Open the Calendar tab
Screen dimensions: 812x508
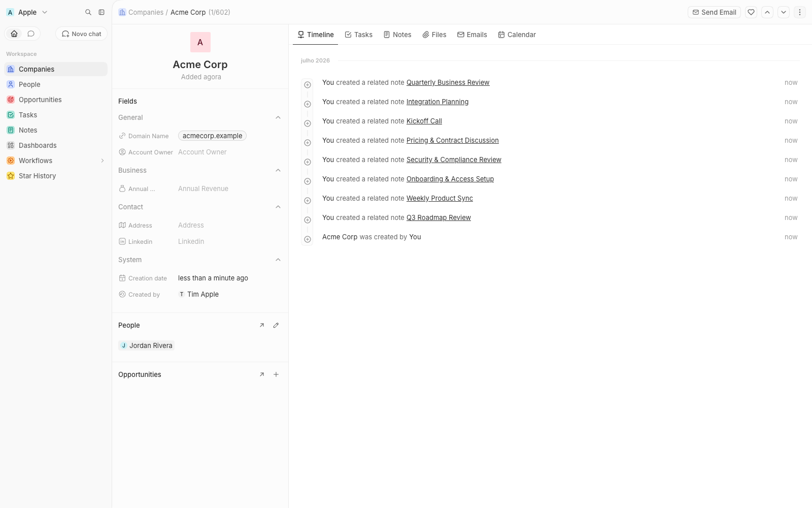pyautogui.click(x=517, y=35)
